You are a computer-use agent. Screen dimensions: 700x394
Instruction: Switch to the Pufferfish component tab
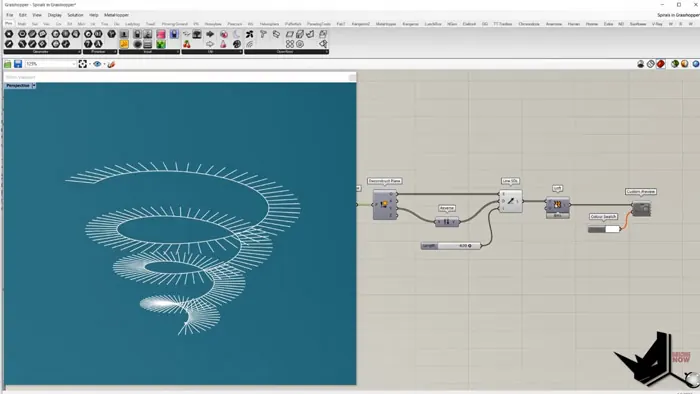(293, 24)
